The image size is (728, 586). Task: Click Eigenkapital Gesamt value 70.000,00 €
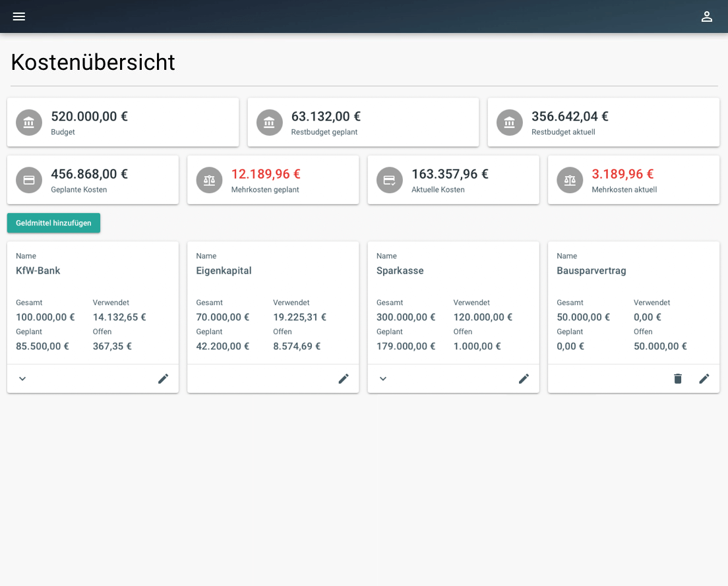pyautogui.click(x=222, y=317)
